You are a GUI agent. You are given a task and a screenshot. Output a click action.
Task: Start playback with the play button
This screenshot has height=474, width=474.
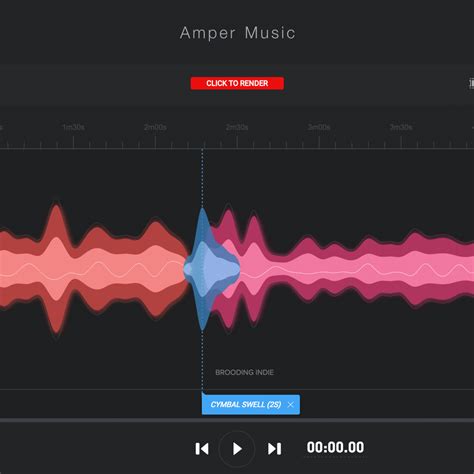[237, 449]
